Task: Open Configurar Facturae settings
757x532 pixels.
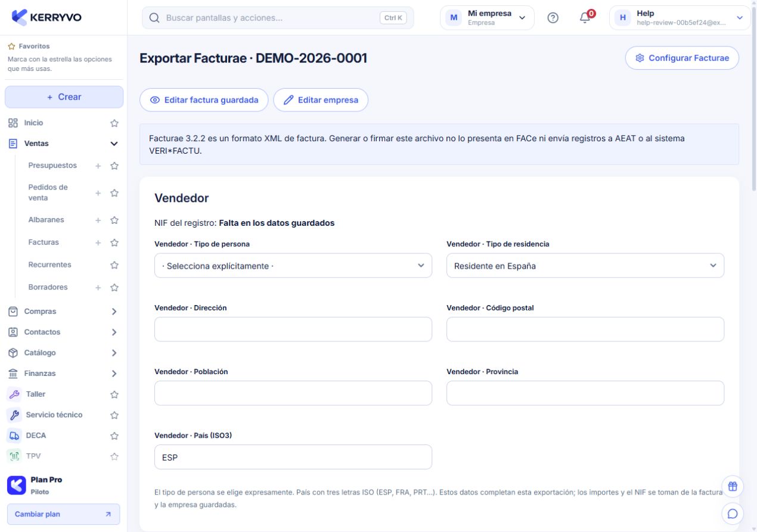Action: point(682,58)
